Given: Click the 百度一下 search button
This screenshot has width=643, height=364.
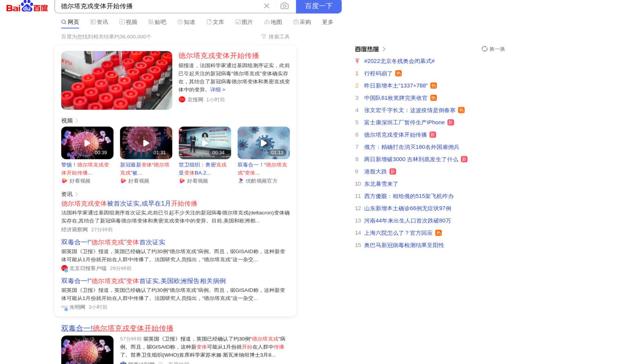Looking at the screenshot, I should point(319,6).
